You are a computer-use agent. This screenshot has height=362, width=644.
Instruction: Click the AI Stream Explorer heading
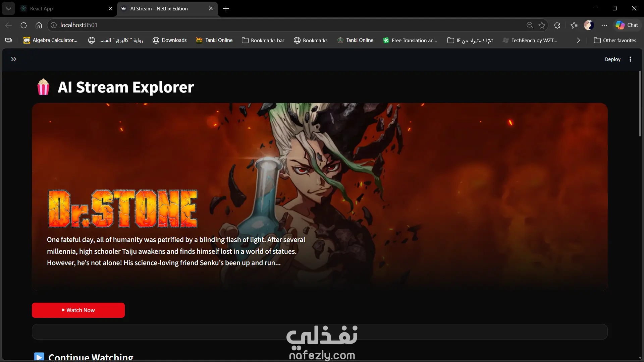pos(126,87)
